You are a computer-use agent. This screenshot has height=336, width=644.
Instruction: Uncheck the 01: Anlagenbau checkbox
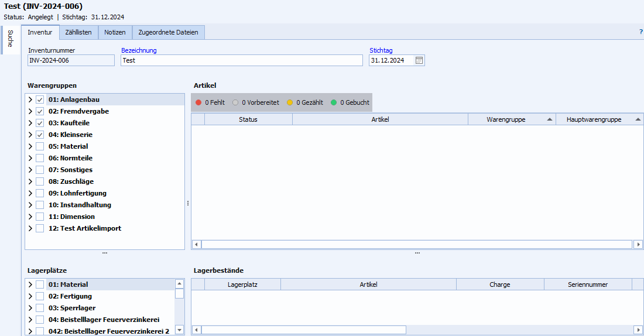coord(40,100)
